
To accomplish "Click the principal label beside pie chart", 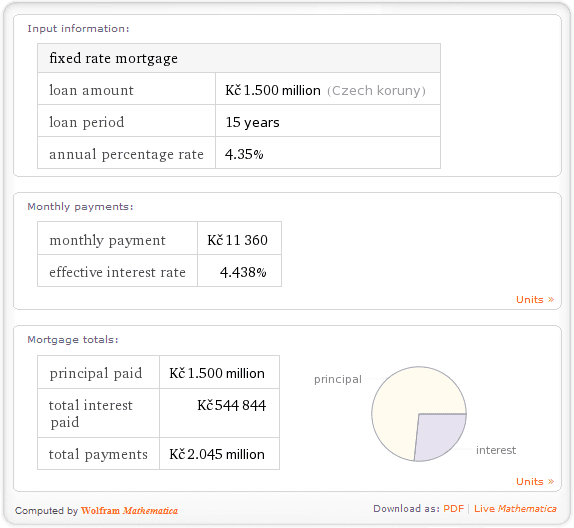I will (338, 379).
